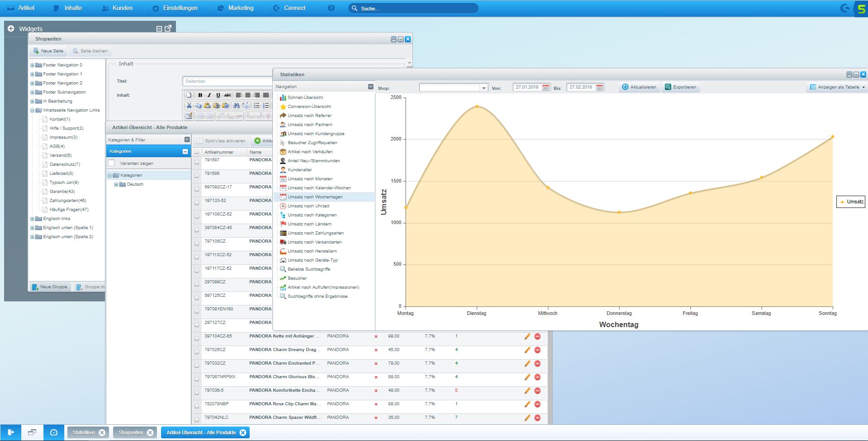Open the Marketing menu

235,8
